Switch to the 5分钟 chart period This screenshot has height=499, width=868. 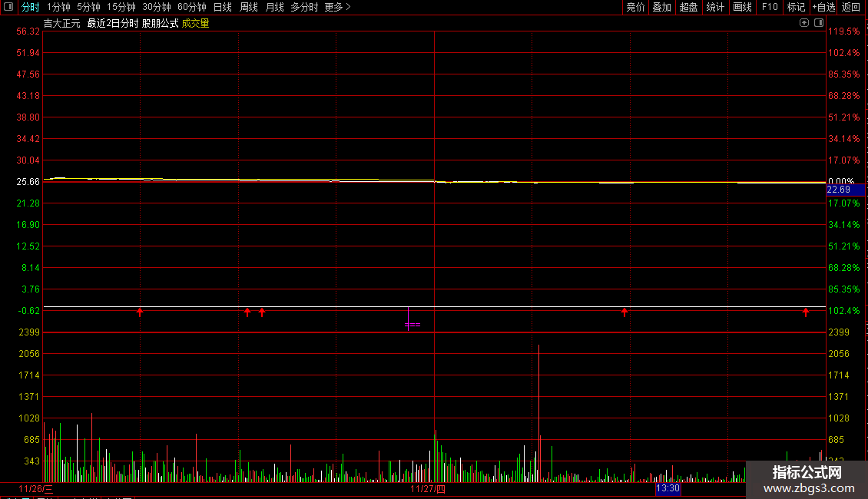(88, 7)
